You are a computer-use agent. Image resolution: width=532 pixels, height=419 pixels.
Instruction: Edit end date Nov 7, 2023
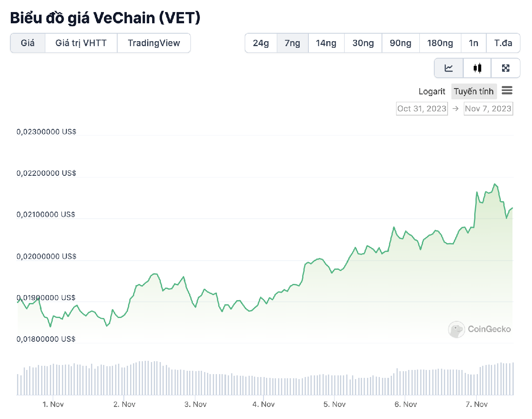point(488,108)
